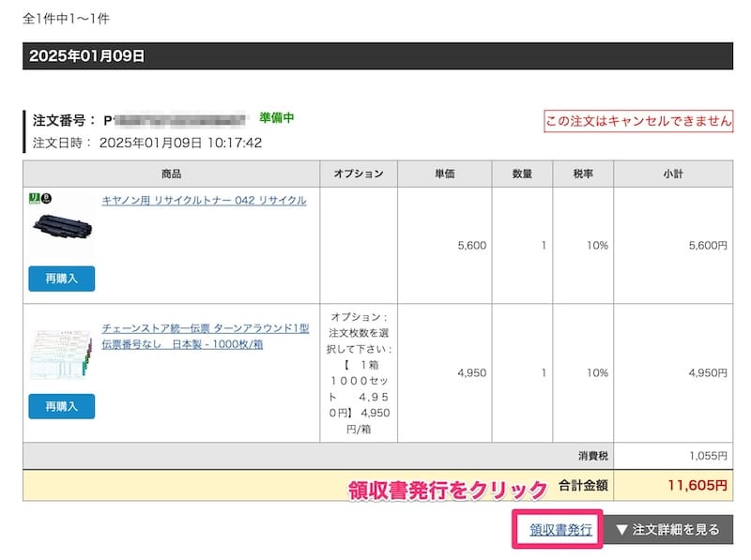
Task: Click the オプション column header
Action: click(x=359, y=174)
